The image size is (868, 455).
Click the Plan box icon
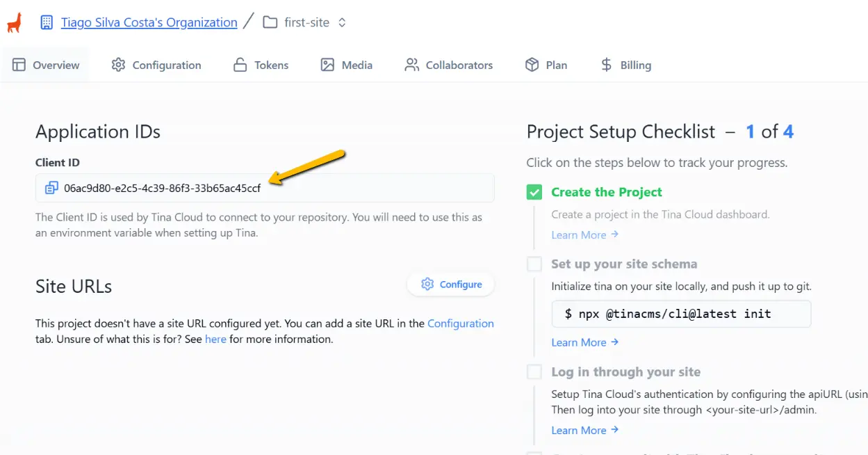pyautogui.click(x=532, y=65)
